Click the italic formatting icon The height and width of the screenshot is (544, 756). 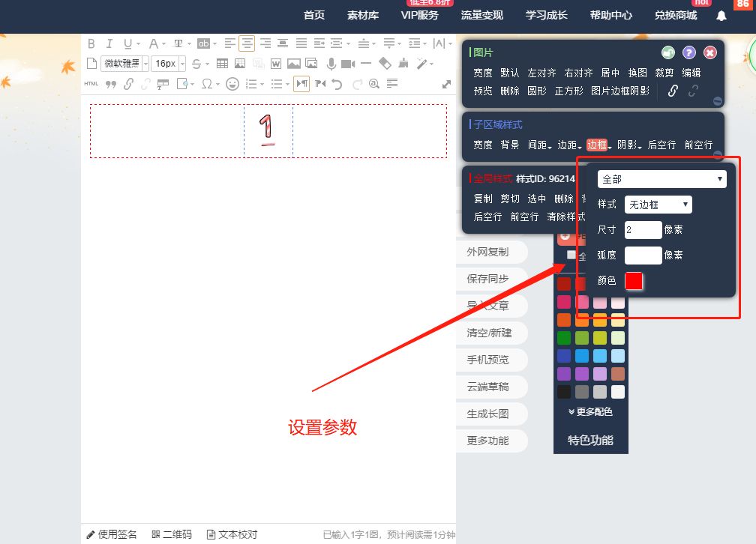109,43
